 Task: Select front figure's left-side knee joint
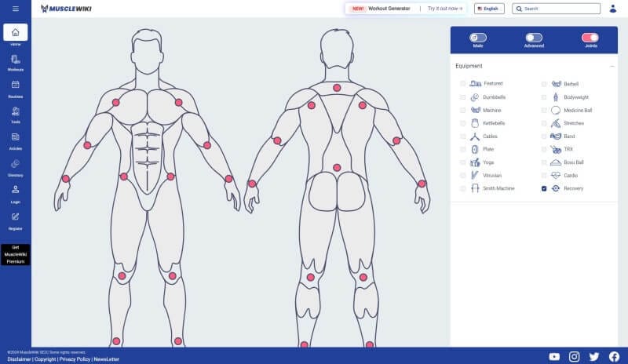(x=122, y=276)
